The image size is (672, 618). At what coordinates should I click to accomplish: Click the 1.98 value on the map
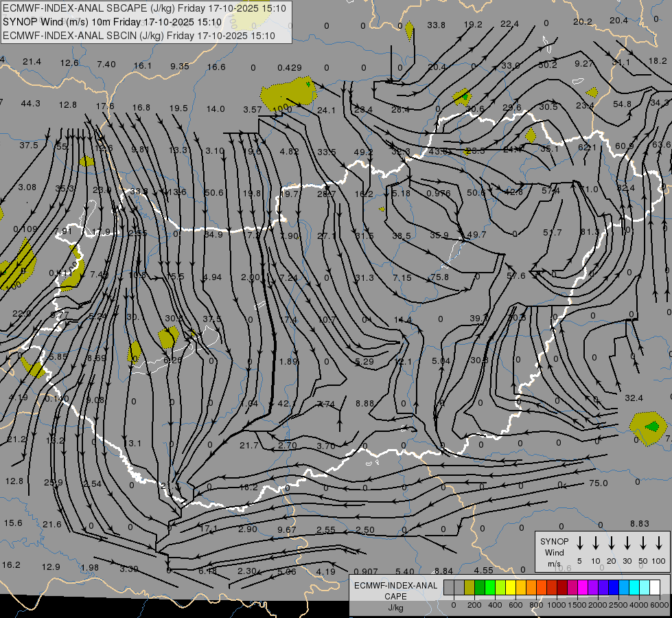coord(89,567)
